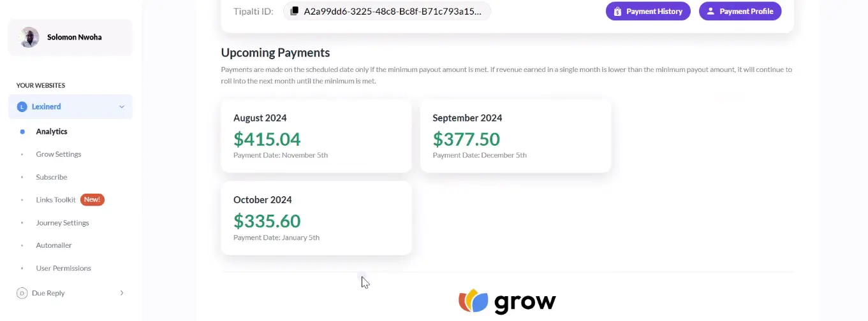Click Solomon Nwoha profile avatar
Viewport: 868px width, 321px height.
coord(29,38)
